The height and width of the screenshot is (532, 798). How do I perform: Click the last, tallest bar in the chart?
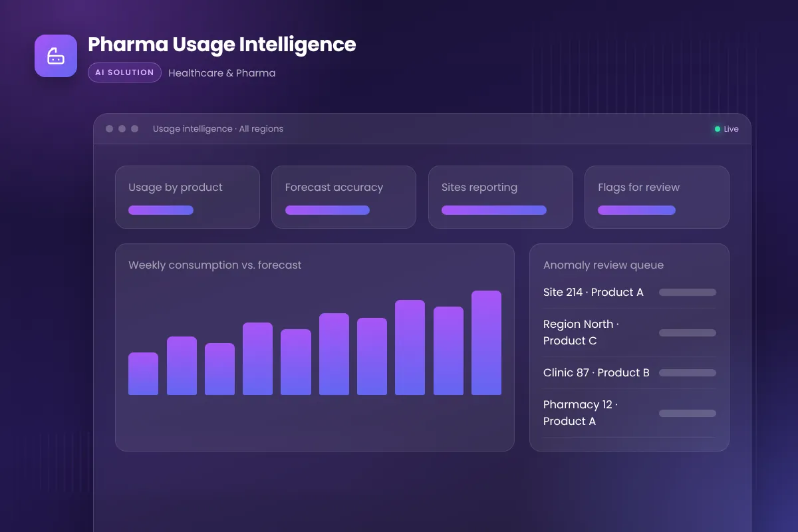(x=486, y=342)
